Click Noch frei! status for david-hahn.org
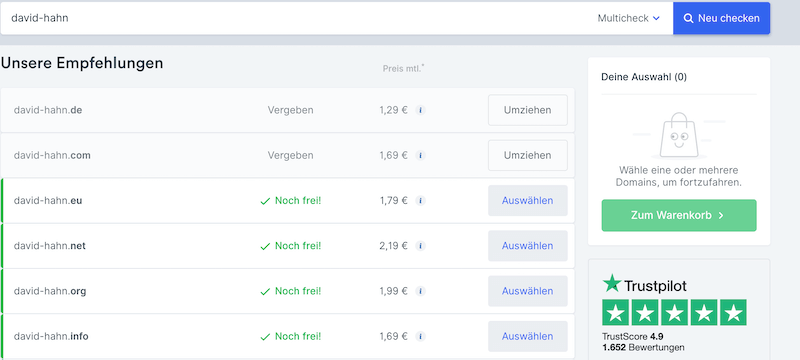The image size is (800, 360). coord(291,291)
